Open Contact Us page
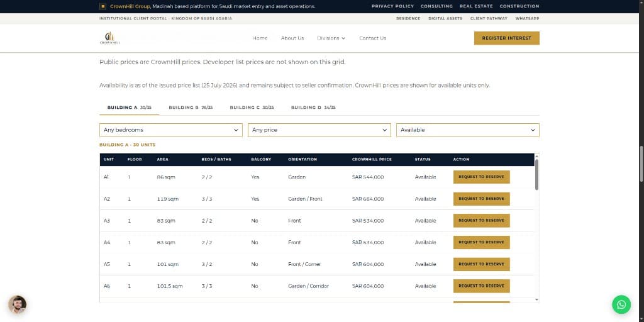Viewport: 644px width, 322px height. click(x=372, y=38)
